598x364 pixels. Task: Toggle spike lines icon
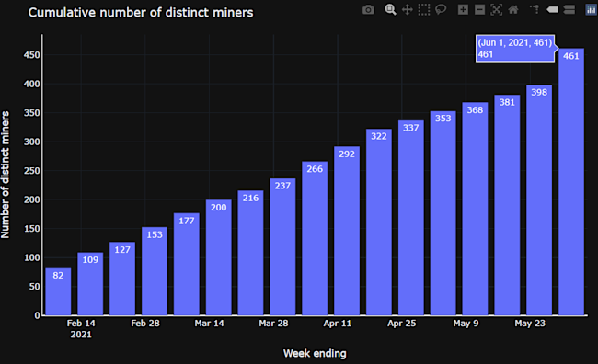pyautogui.click(x=535, y=9)
